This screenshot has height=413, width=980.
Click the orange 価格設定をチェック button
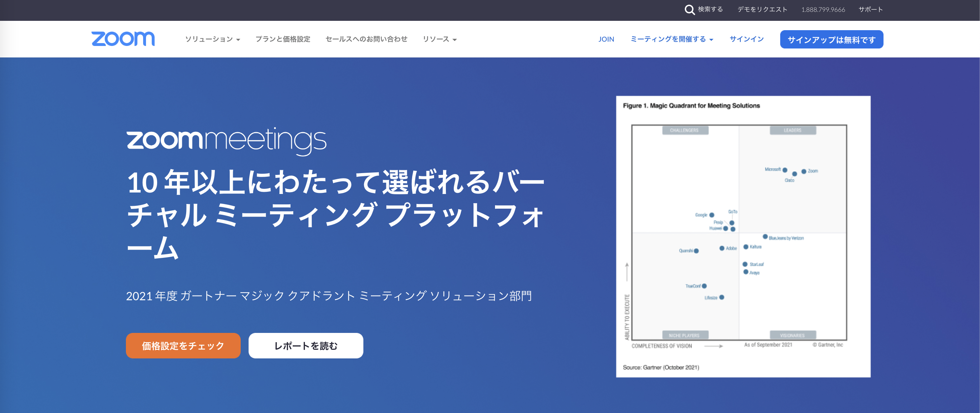coord(183,345)
